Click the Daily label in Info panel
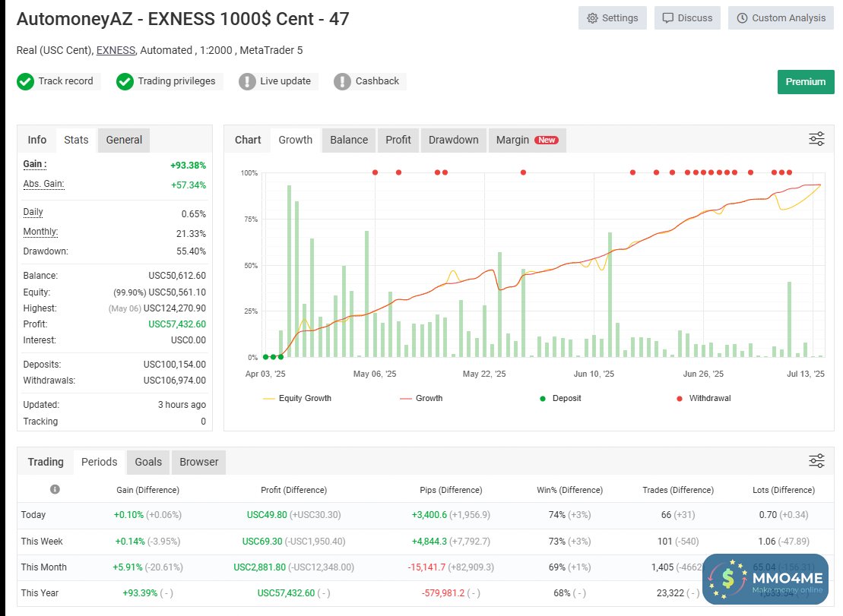This screenshot has width=843, height=616. (x=33, y=212)
